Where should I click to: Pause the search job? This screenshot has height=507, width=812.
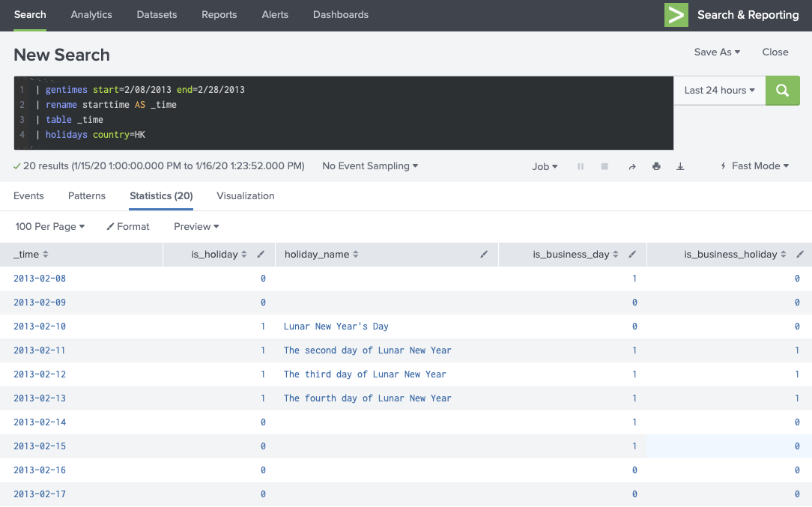[x=581, y=166]
